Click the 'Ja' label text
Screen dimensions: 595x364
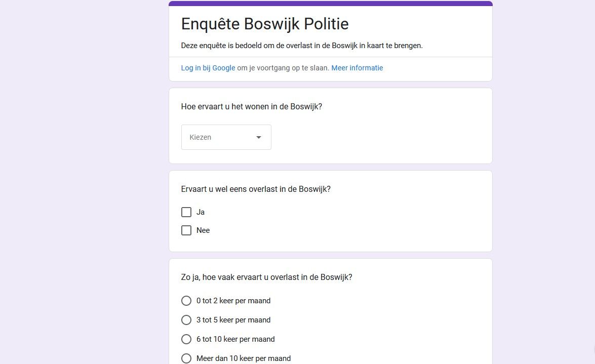click(201, 212)
